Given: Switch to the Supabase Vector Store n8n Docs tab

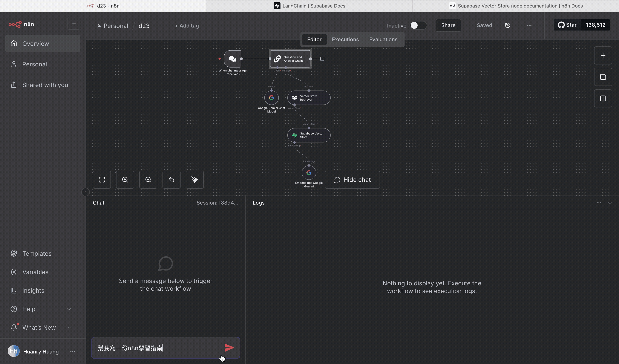Looking at the screenshot, I should (x=516, y=6).
